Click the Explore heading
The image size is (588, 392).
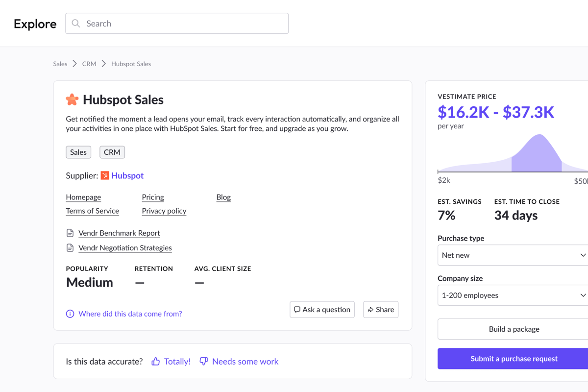click(35, 24)
